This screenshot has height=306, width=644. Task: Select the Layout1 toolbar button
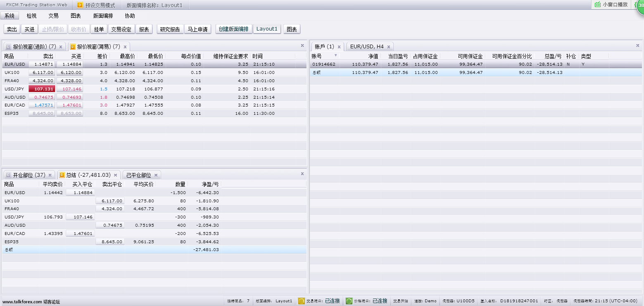[x=267, y=29]
